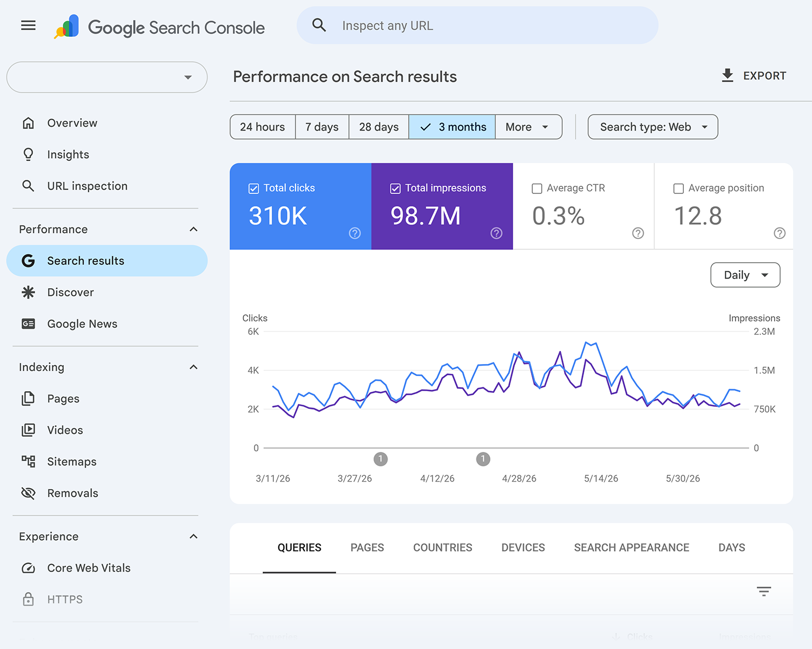The height and width of the screenshot is (649, 812).
Task: Click the Insights lightbulb icon
Action: point(28,154)
